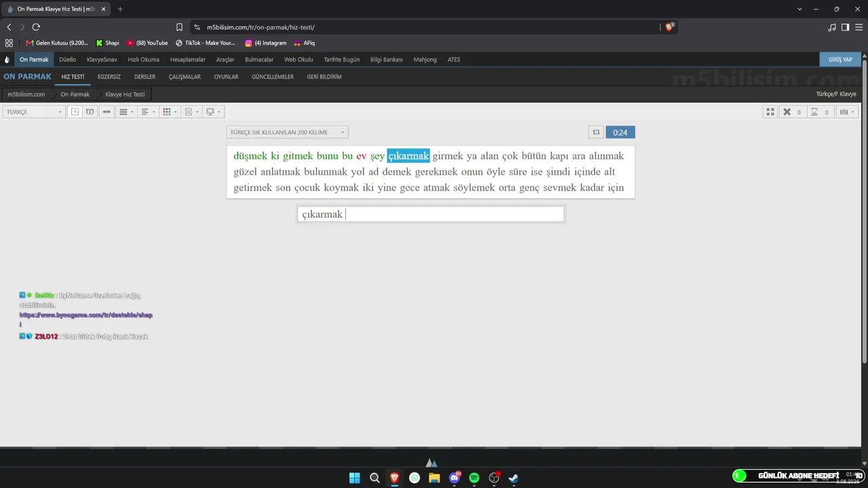Open the Web Okulu menu item
The width and height of the screenshot is (868, 488).
pos(298,60)
